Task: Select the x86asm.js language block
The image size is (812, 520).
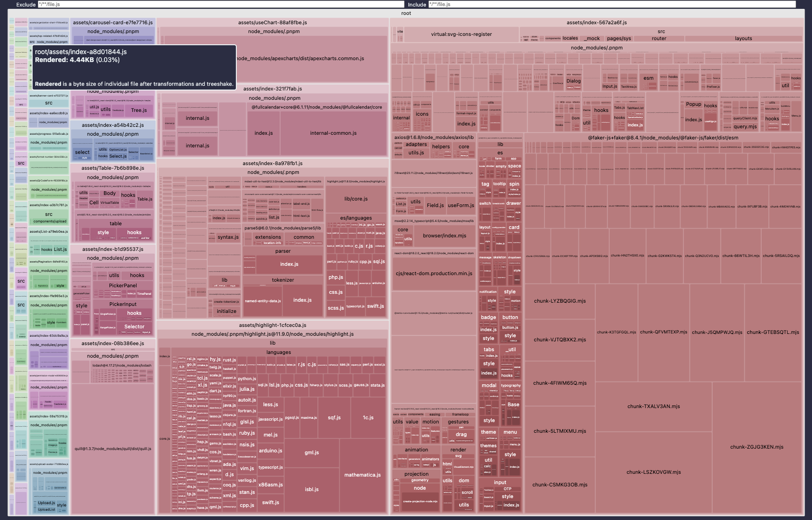Action: click(x=271, y=485)
